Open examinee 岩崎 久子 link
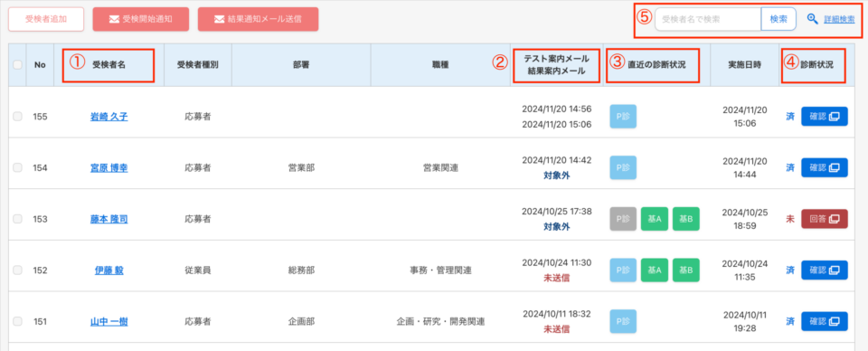Viewport: 868px width, 351px height. click(109, 117)
